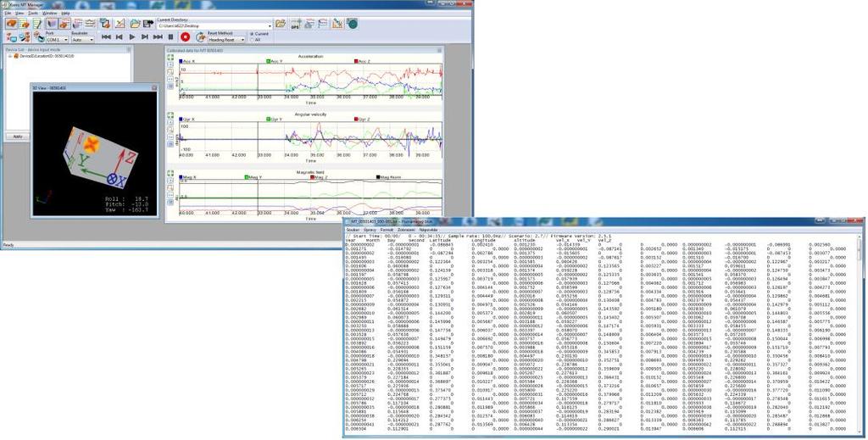Click the chart with pencil toolbar icon
This screenshot has width=868, height=440.
(x=120, y=24)
